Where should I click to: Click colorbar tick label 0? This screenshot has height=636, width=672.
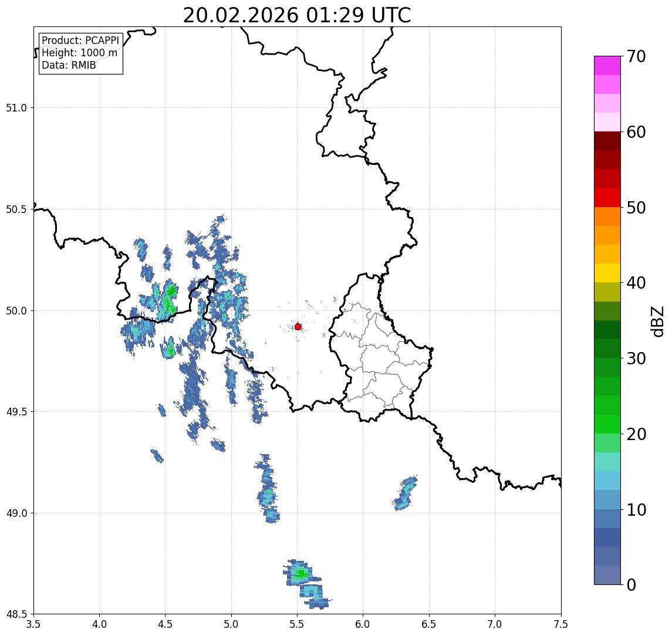pos(632,584)
